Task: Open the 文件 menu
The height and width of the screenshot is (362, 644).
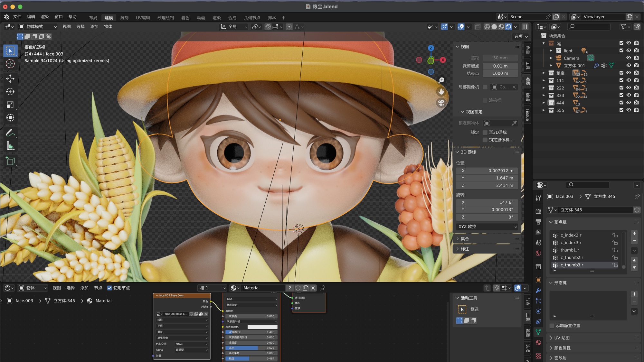Action: [17, 17]
